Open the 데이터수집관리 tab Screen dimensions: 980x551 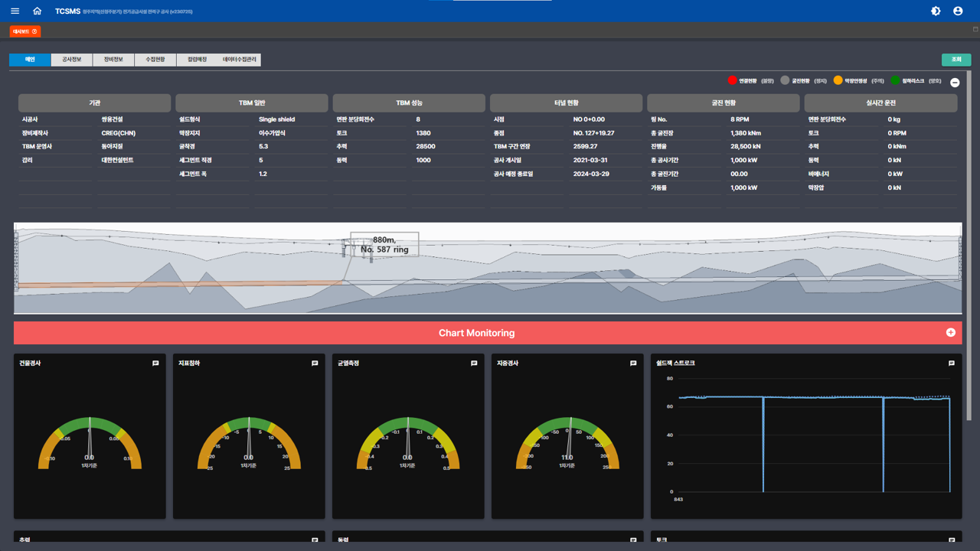[240, 60]
